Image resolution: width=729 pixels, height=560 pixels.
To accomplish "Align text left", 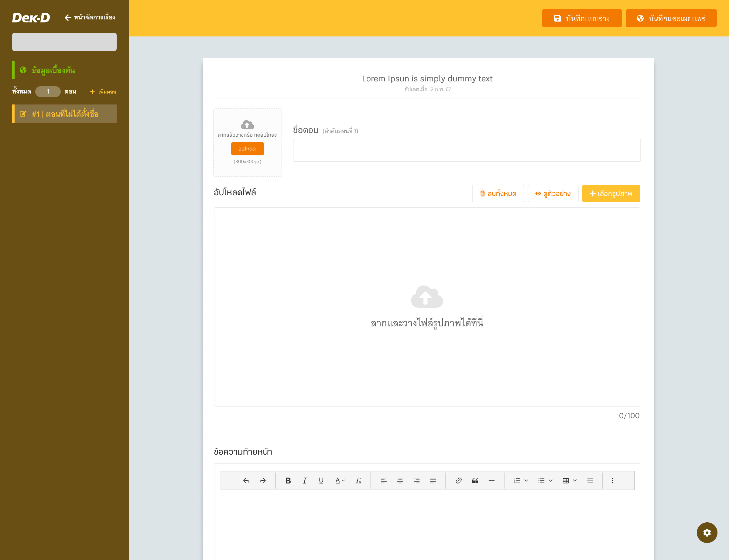I will point(384,480).
